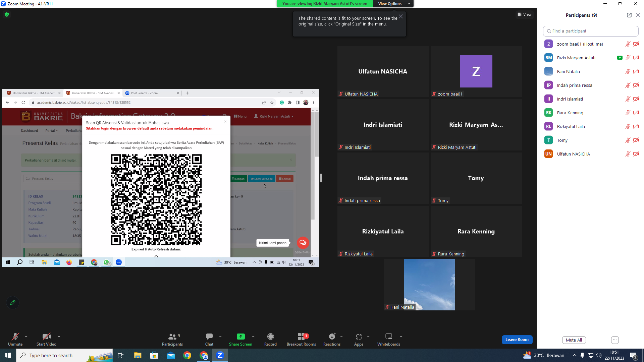This screenshot has width=644, height=362.
Task: Toggle the Participants panel button
Action: click(x=172, y=339)
